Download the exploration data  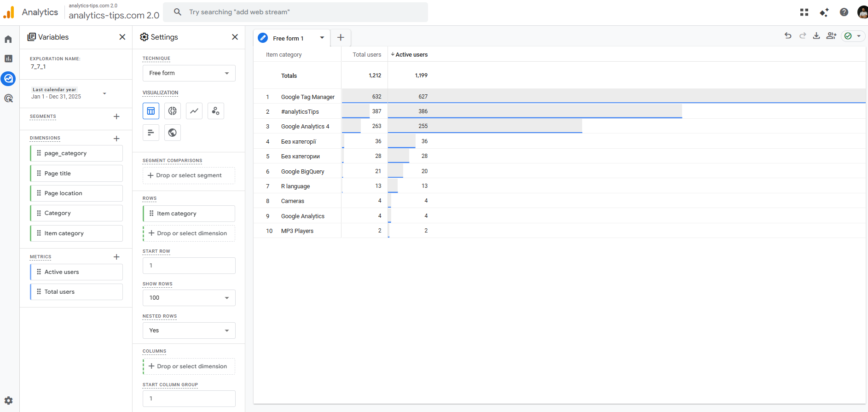coord(816,36)
